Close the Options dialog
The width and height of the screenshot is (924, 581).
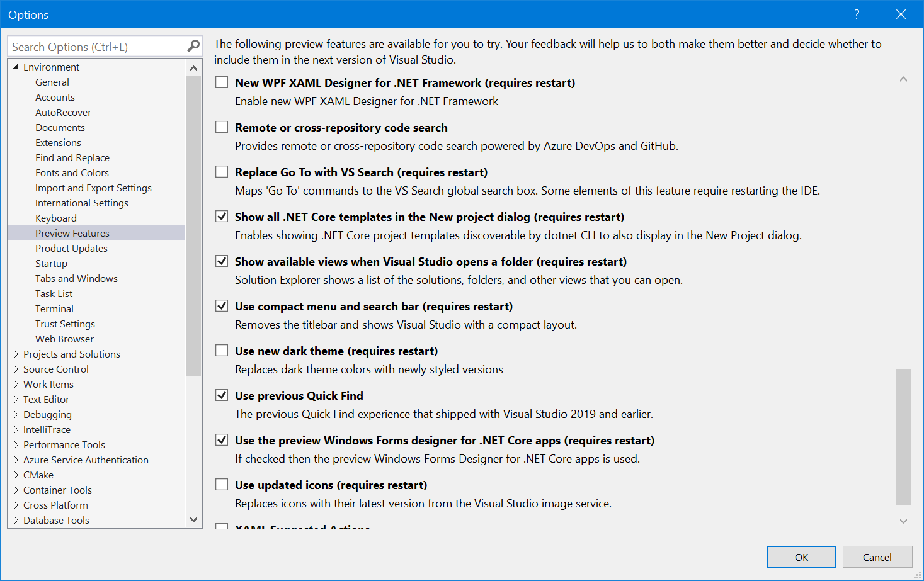pyautogui.click(x=901, y=14)
